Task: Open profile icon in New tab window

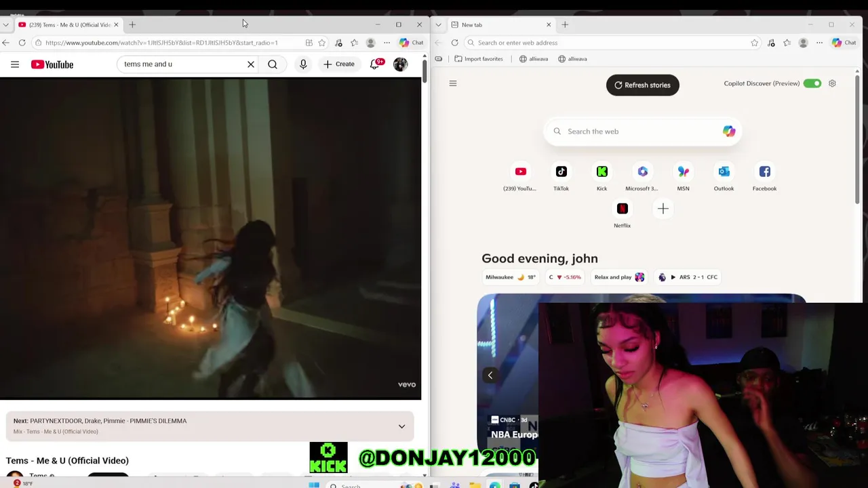Action: tap(803, 43)
